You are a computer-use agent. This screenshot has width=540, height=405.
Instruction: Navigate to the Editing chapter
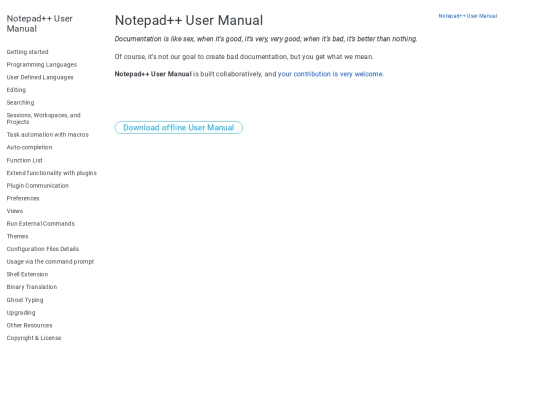[16, 90]
